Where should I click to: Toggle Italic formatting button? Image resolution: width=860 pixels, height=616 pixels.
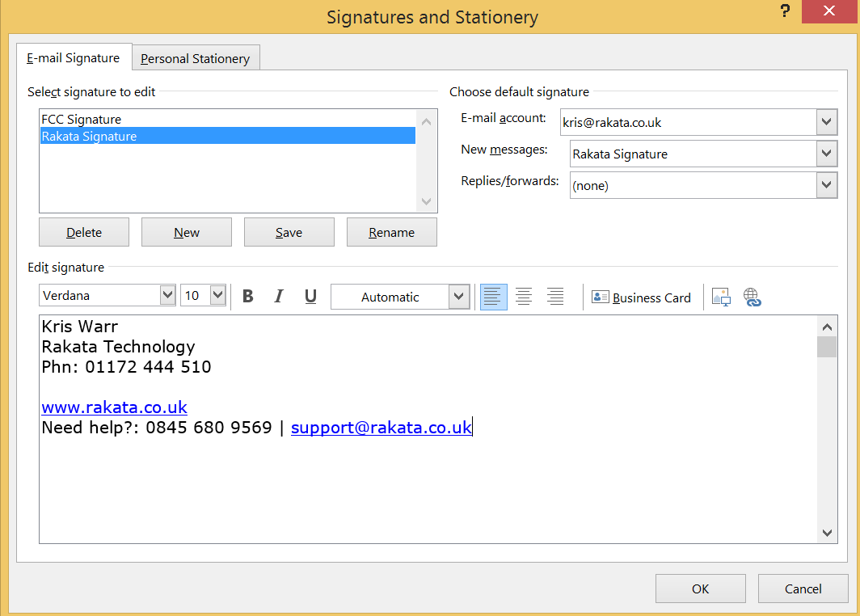tap(279, 297)
